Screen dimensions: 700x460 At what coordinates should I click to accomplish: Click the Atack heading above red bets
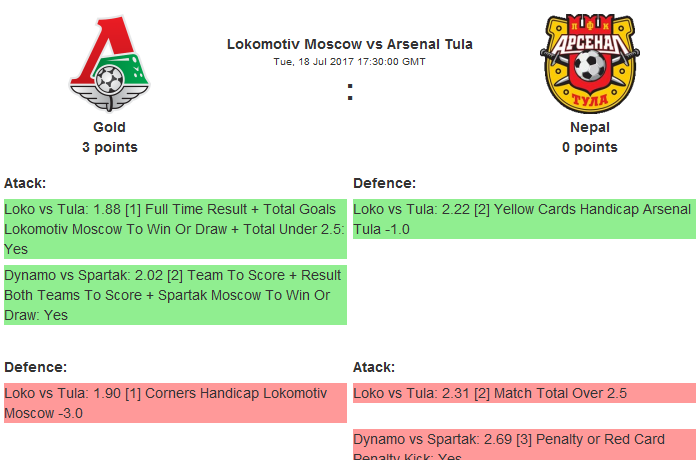point(374,367)
